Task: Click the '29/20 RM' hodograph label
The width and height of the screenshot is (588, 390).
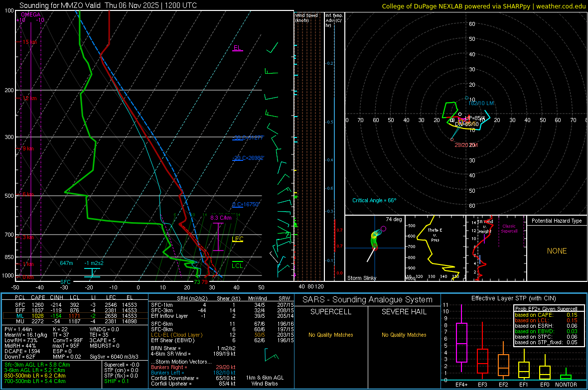Action: click(x=466, y=145)
